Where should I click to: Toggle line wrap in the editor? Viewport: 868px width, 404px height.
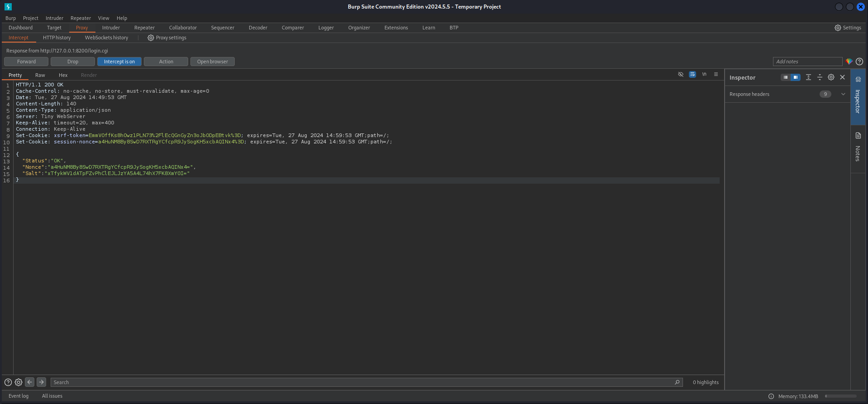[692, 75]
